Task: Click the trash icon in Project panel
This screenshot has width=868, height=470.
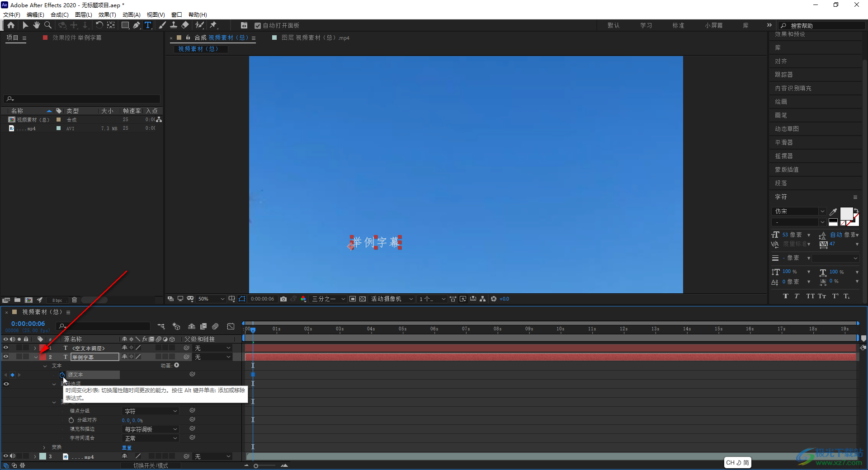Action: pos(74,300)
